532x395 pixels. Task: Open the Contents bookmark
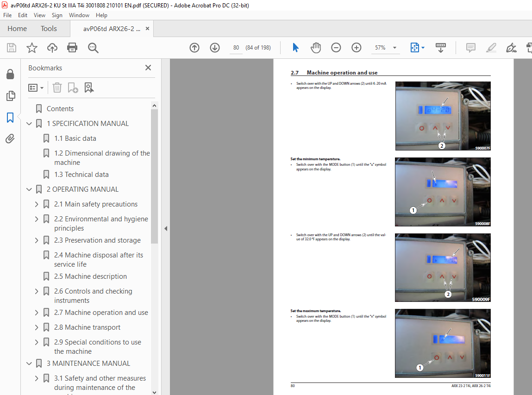[x=60, y=109]
